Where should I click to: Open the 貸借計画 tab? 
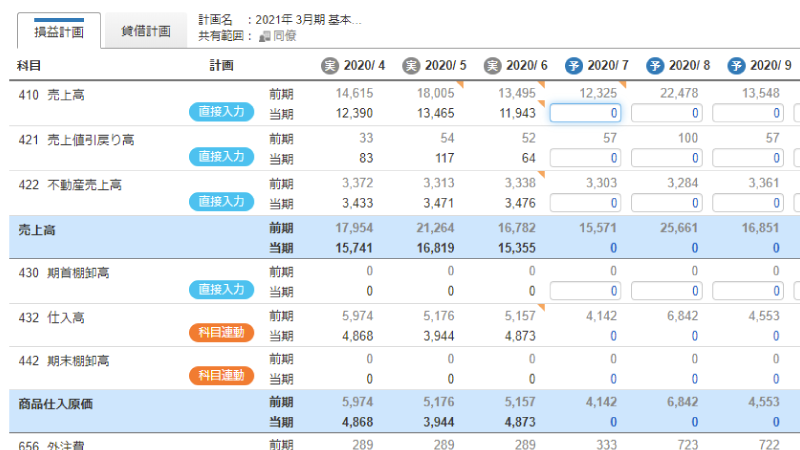click(x=145, y=31)
